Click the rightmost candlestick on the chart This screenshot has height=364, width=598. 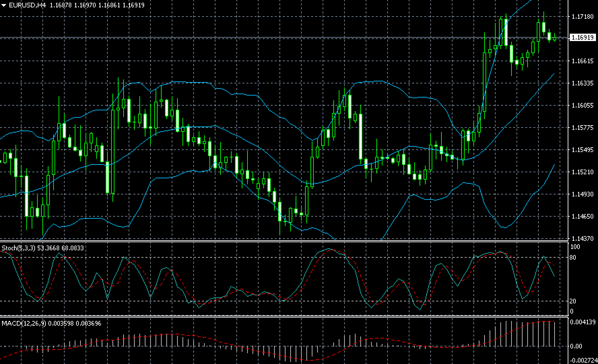point(555,39)
